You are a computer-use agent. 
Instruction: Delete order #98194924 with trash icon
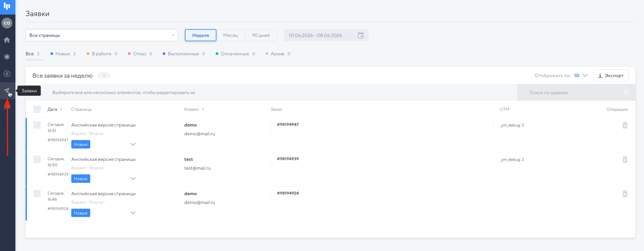[x=625, y=194]
